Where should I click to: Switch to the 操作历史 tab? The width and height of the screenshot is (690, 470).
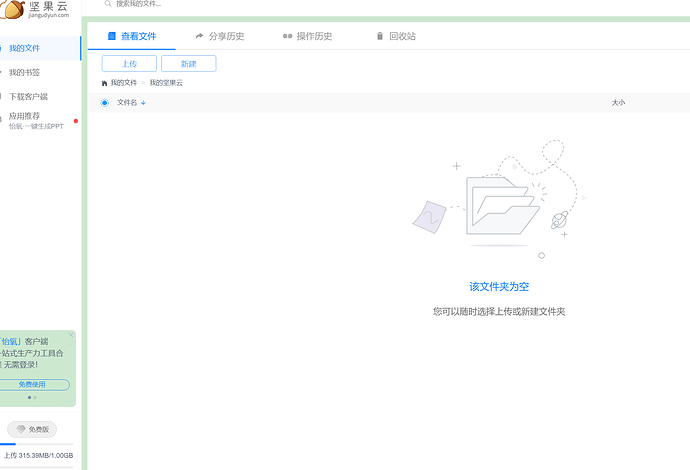(308, 36)
